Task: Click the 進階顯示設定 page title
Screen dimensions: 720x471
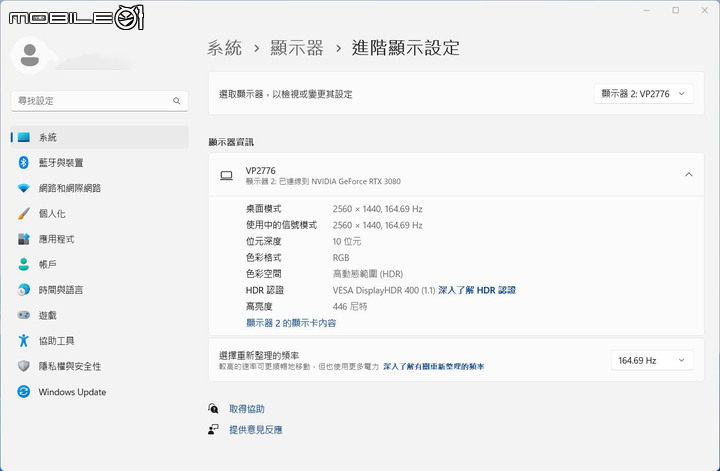Action: point(406,48)
